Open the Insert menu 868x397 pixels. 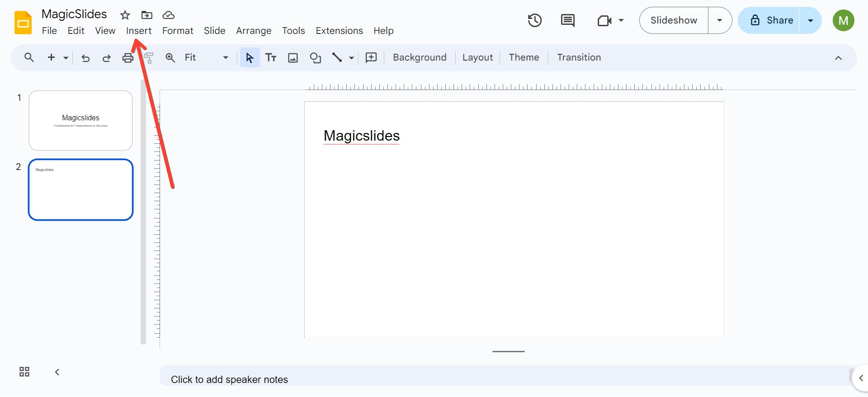(139, 31)
